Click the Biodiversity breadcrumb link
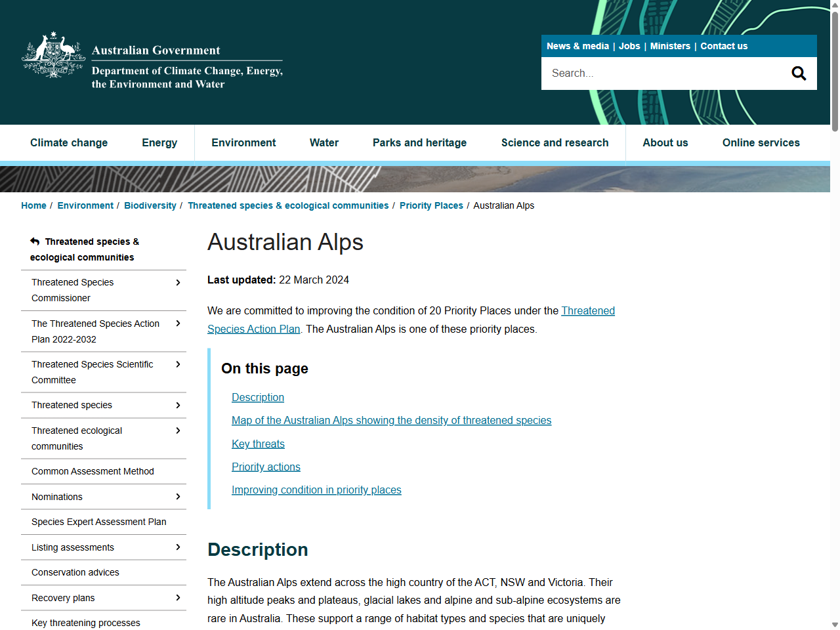 (150, 205)
